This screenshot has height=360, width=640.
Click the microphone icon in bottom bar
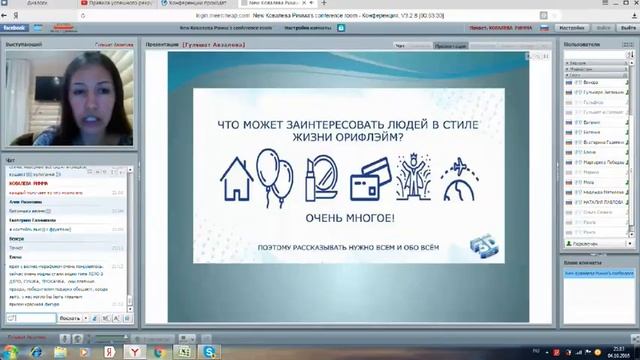[64, 338]
